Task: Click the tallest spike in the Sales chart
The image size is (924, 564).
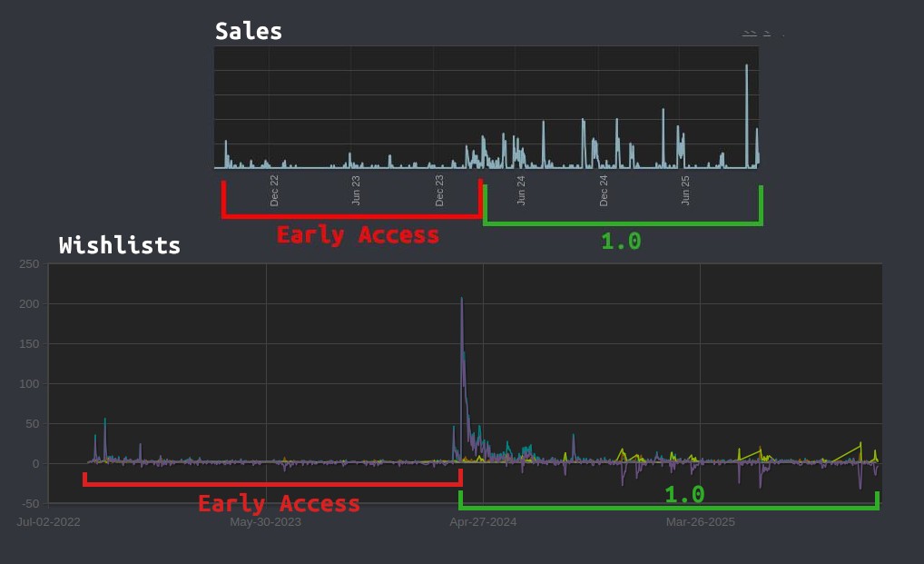Action: click(747, 68)
